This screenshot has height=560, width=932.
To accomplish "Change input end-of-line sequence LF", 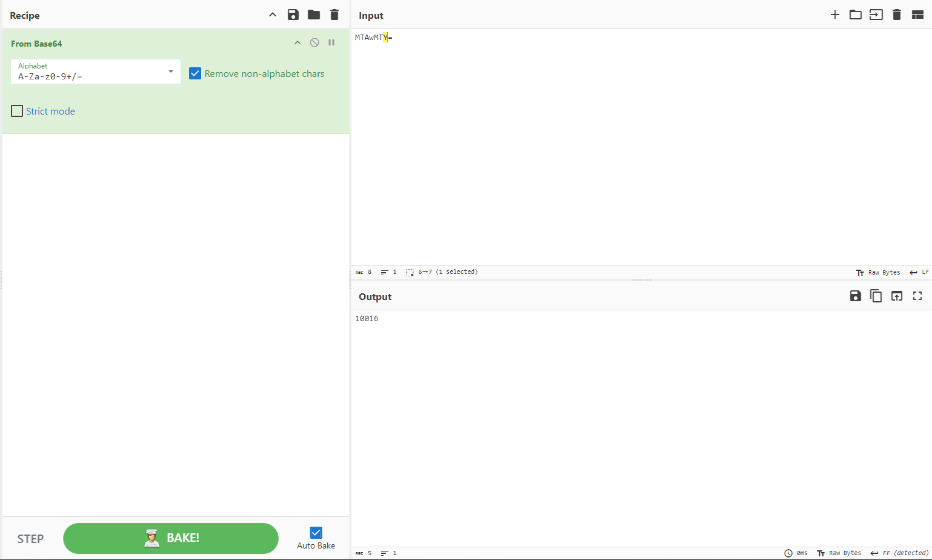I will click(x=919, y=273).
